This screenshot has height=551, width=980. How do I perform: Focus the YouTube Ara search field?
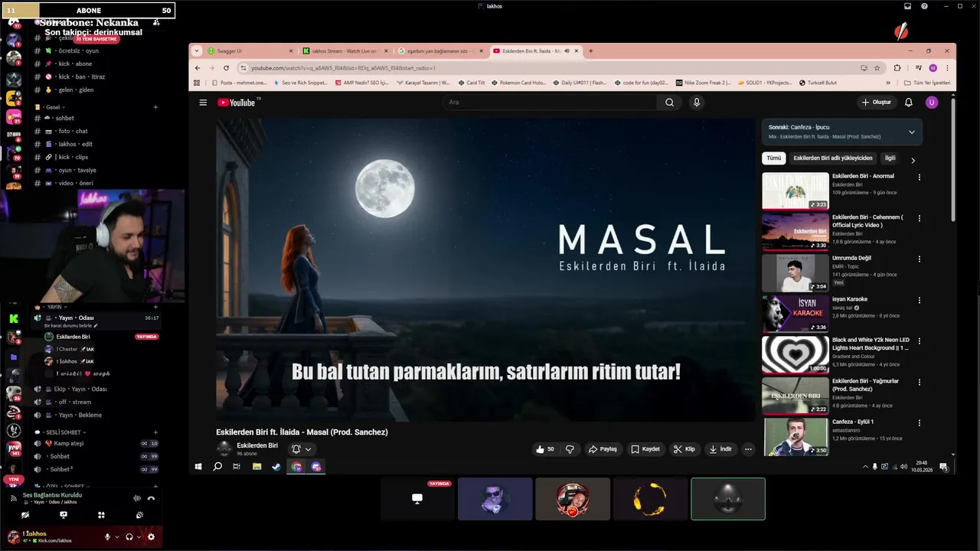click(x=551, y=103)
